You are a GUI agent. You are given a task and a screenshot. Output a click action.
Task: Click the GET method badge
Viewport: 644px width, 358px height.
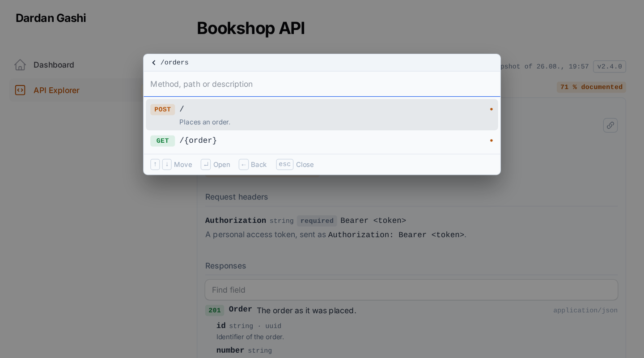162,141
